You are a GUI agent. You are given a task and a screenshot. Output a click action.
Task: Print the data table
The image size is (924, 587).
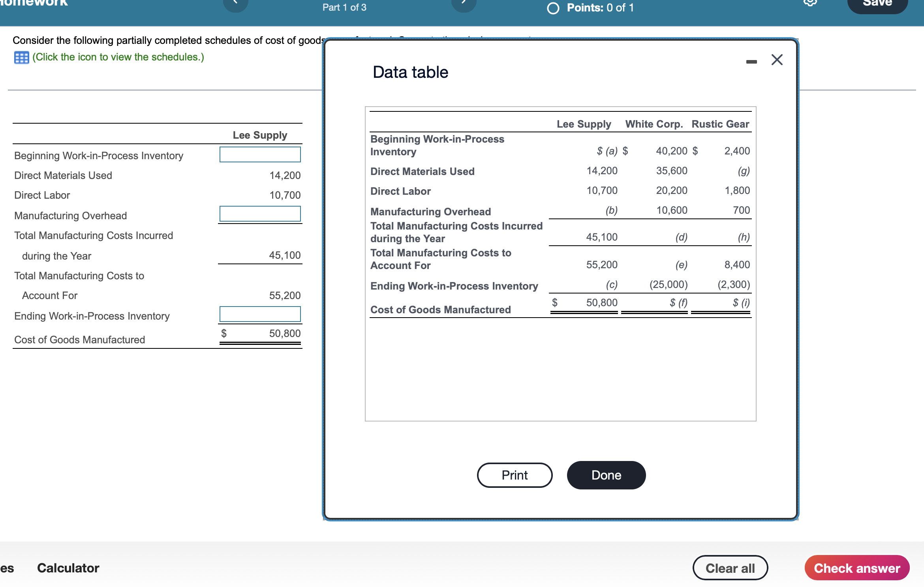514,475
